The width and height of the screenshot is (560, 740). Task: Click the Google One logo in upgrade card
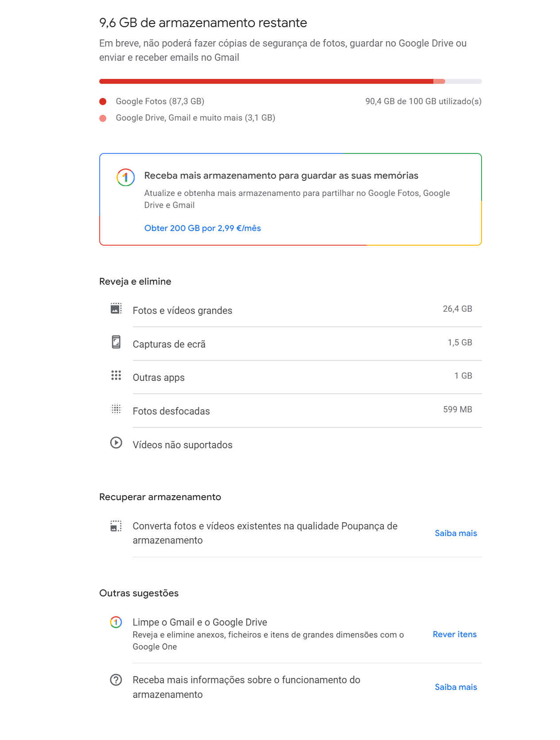coord(125,177)
